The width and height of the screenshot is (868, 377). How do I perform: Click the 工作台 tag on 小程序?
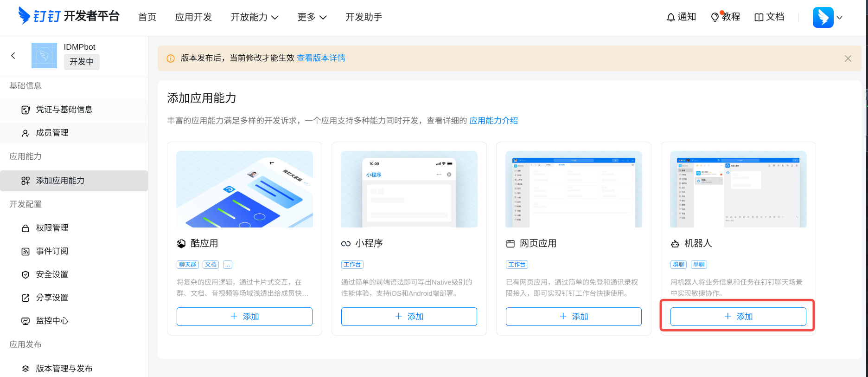[x=352, y=265]
